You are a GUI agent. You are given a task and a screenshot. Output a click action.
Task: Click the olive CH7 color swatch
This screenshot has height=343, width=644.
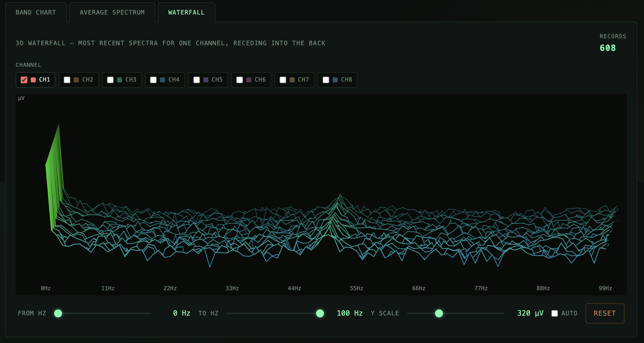click(292, 80)
